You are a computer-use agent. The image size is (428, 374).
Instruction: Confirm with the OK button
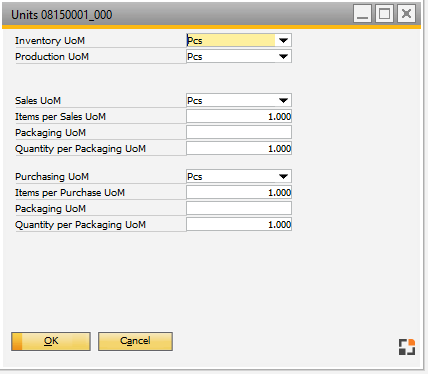(x=51, y=341)
